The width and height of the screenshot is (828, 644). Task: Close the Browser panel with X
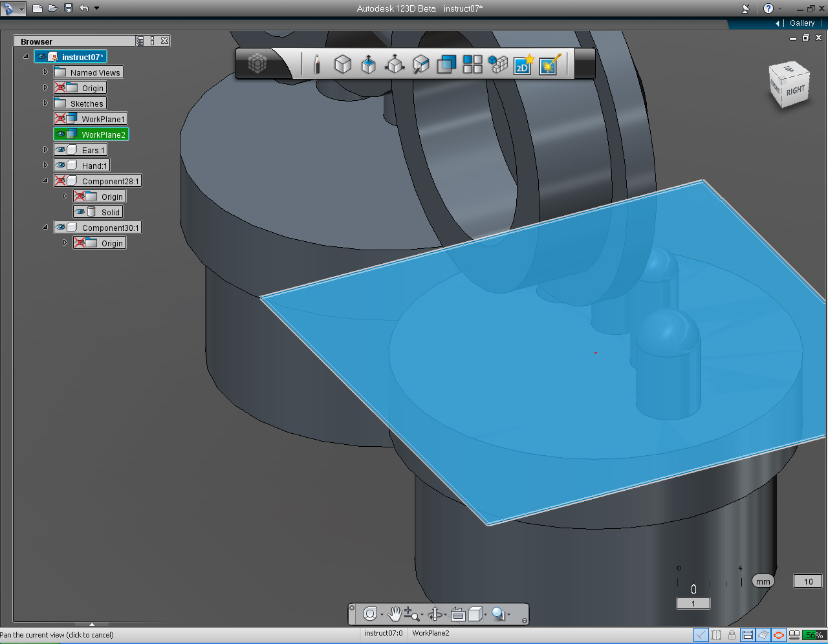coord(165,41)
